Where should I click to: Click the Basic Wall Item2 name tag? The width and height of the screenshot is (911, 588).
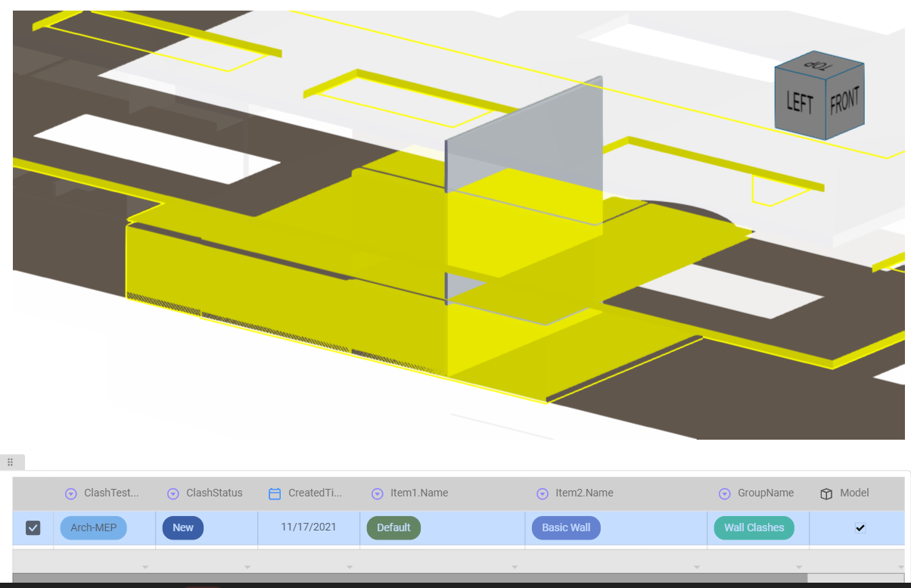pyautogui.click(x=566, y=527)
